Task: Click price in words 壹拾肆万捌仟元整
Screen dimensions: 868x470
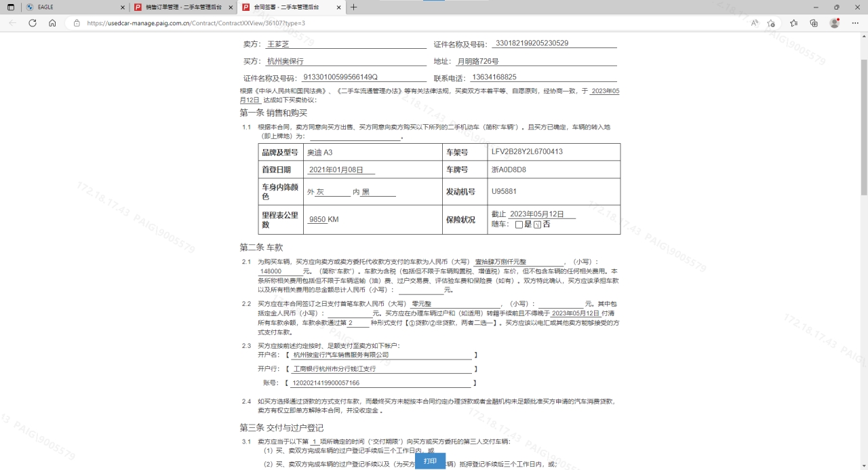Action: tap(500, 262)
